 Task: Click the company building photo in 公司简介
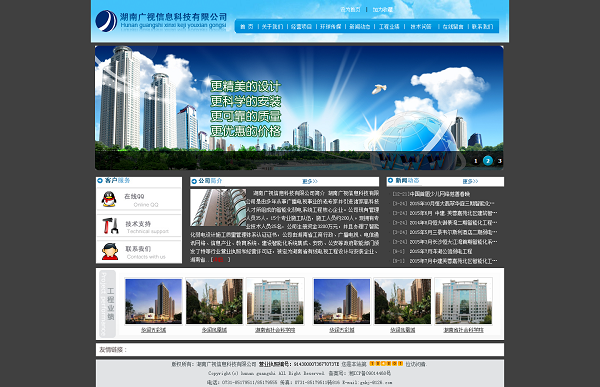click(x=218, y=207)
